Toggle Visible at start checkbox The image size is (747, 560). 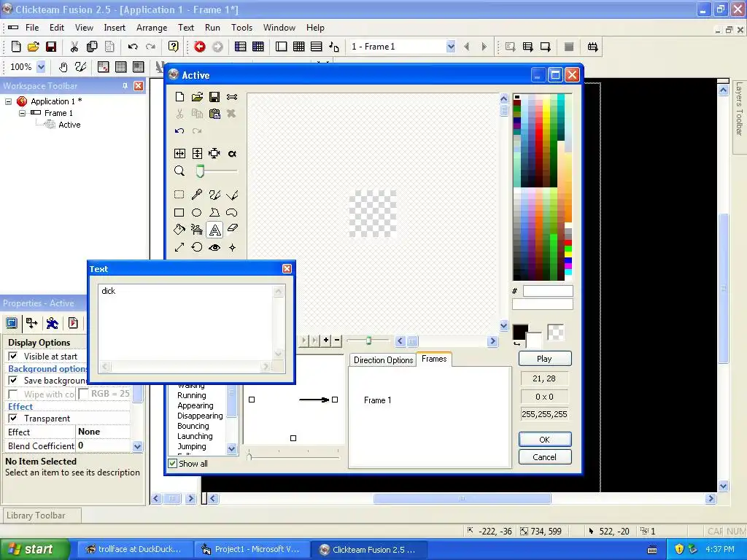click(13, 356)
